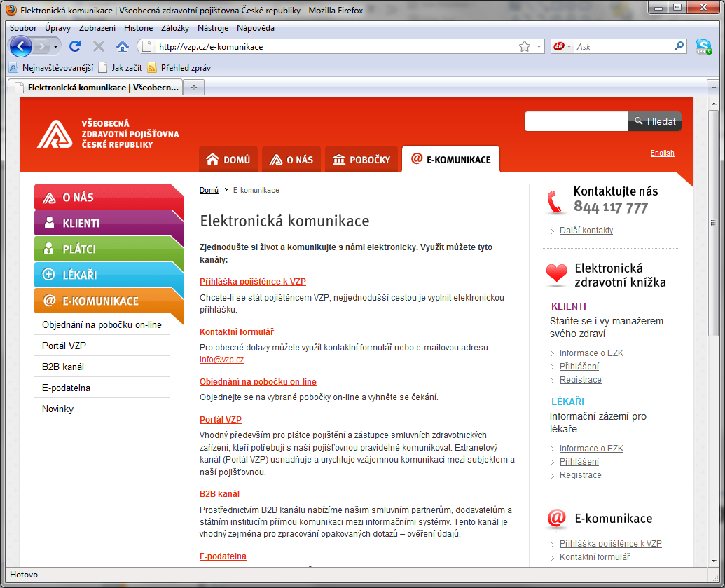Bookmark this page with the star icon
This screenshot has height=588, width=725.
[x=525, y=46]
